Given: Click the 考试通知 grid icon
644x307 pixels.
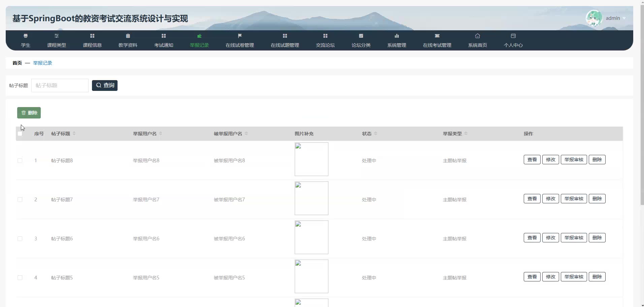Looking at the screenshot, I should coord(164,36).
